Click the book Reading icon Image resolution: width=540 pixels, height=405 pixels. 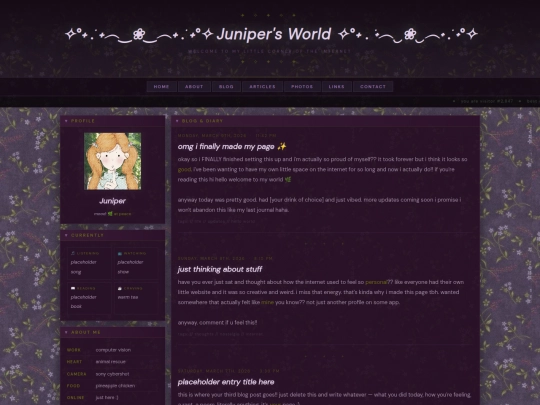click(x=73, y=288)
